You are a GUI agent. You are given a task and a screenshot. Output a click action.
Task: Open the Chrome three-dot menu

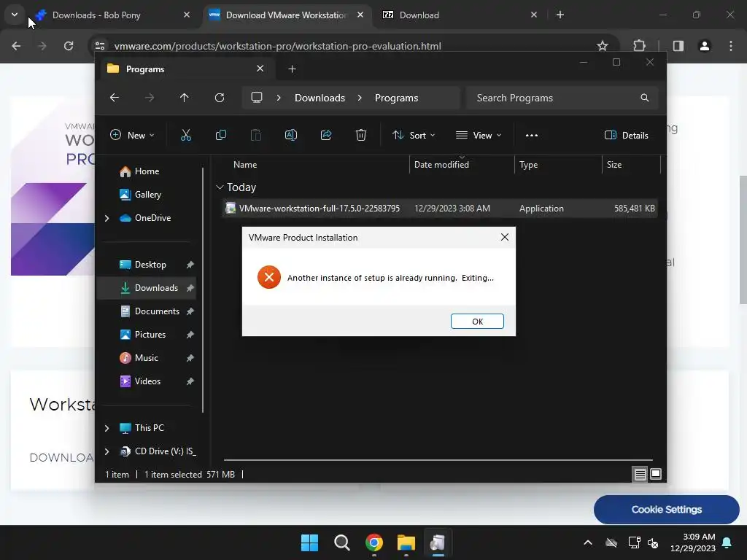coord(731,46)
